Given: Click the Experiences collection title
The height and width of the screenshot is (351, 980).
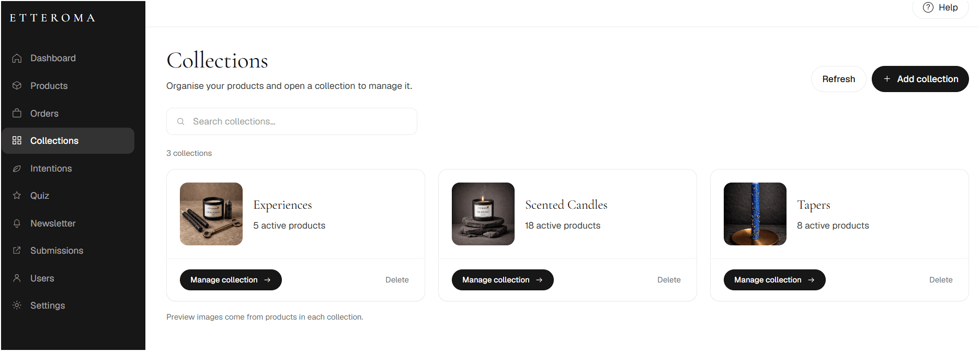Looking at the screenshot, I should point(282,205).
